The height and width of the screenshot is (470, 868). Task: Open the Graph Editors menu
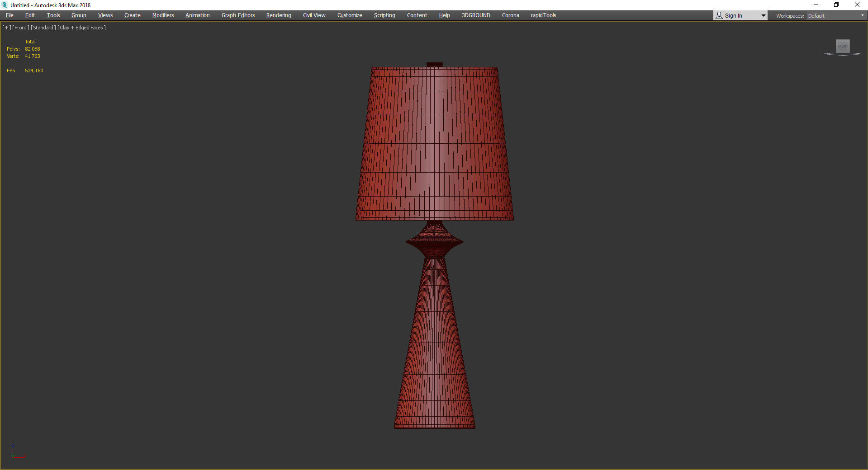point(238,15)
